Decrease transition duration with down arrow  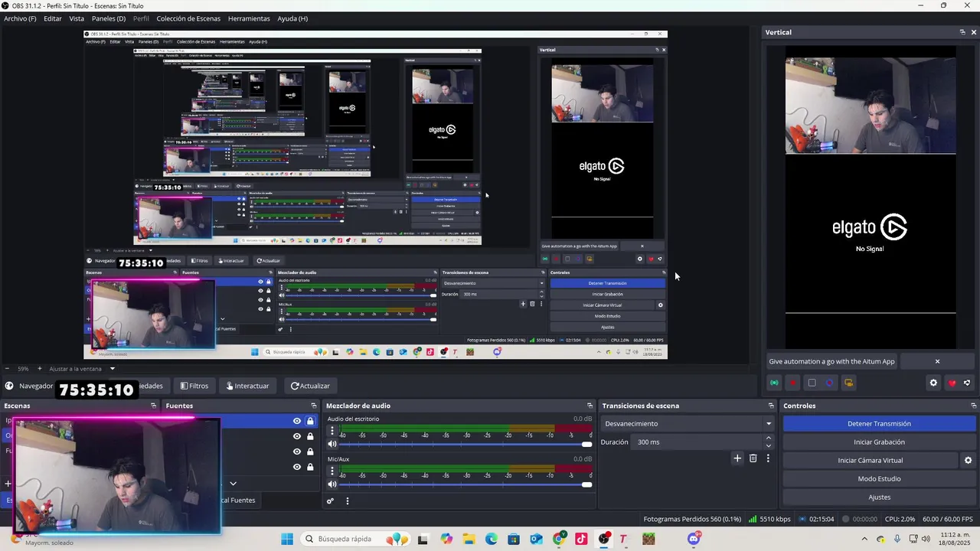click(769, 446)
